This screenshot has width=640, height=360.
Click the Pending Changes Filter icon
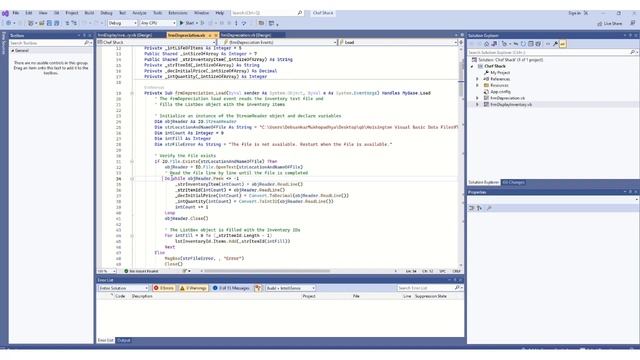505,44
